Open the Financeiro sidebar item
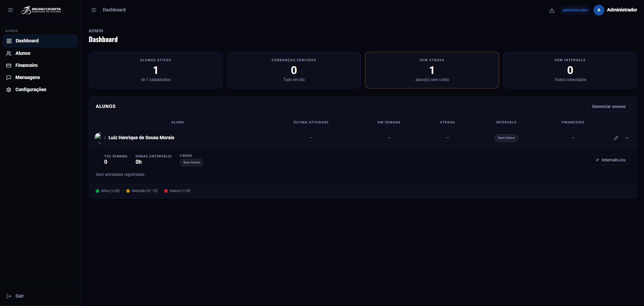 click(x=40, y=65)
